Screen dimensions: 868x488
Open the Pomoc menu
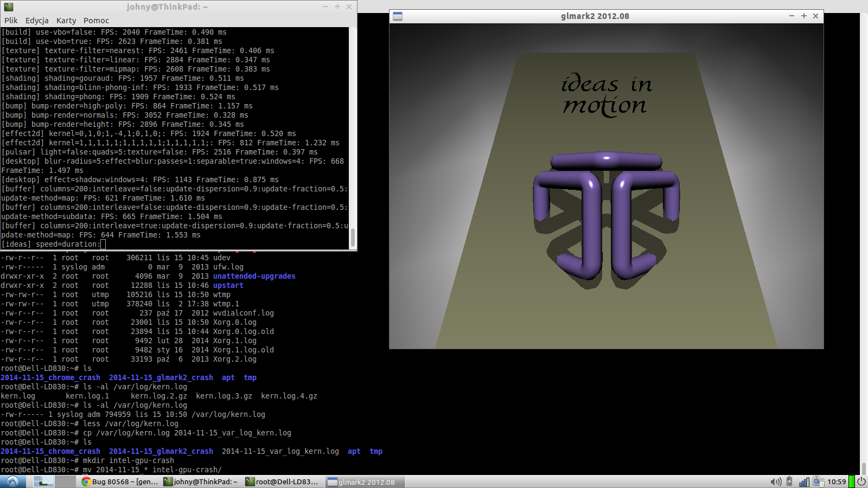[96, 21]
